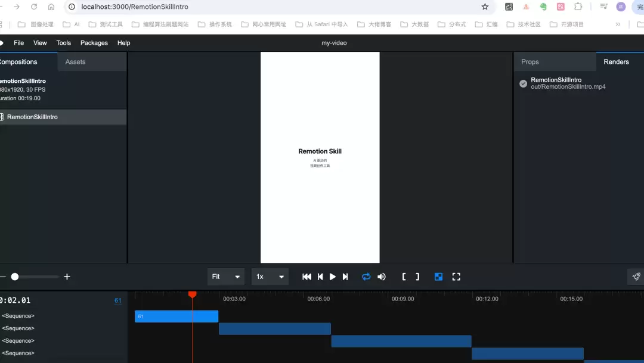Reload the browser page

[x=34, y=7]
